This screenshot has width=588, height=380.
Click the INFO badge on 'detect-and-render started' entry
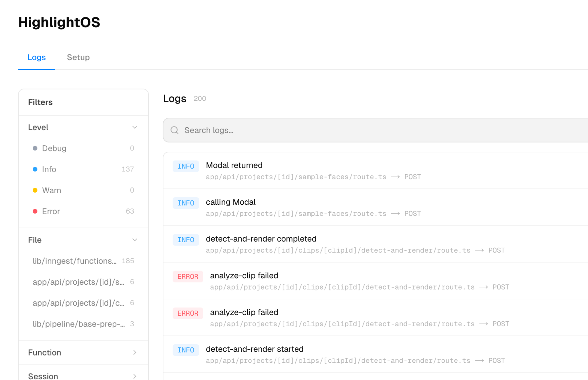tap(186, 350)
